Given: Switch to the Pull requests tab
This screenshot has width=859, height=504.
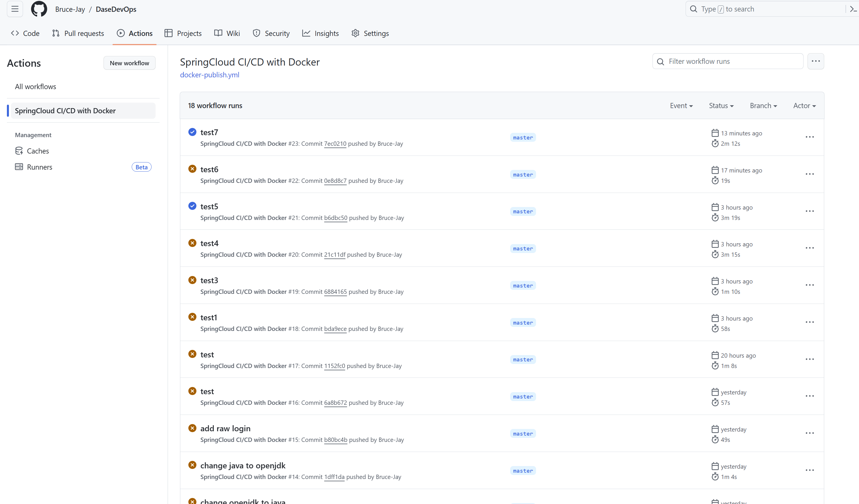Looking at the screenshot, I should 78,33.
